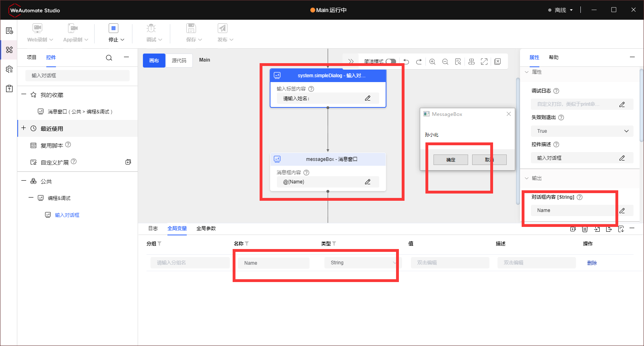This screenshot has height=346, width=644.
Task: Click the 请输入分组名 group name field
Action: tap(190, 263)
